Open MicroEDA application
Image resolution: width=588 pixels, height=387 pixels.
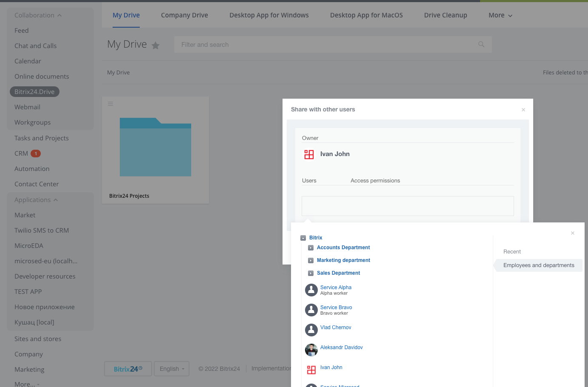click(29, 246)
